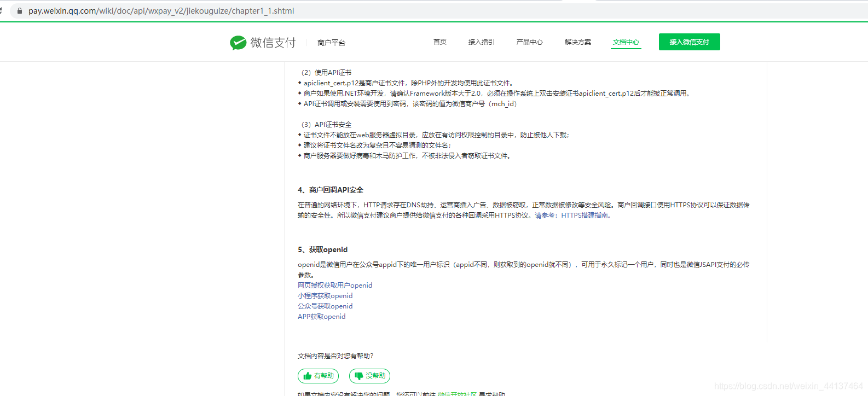This screenshot has width=868, height=396.
Task: Click 文档内容是否对您有帮助? text
Action: 335,356
